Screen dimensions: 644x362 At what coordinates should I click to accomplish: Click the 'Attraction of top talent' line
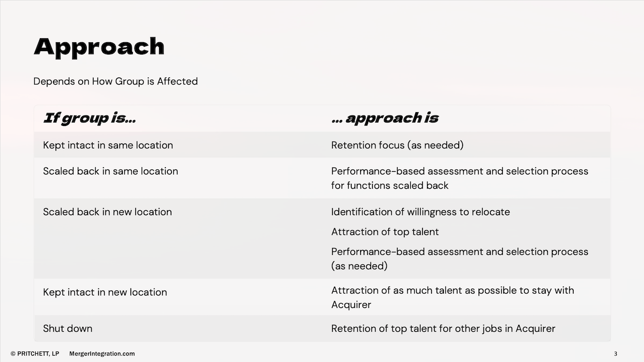pos(385,232)
